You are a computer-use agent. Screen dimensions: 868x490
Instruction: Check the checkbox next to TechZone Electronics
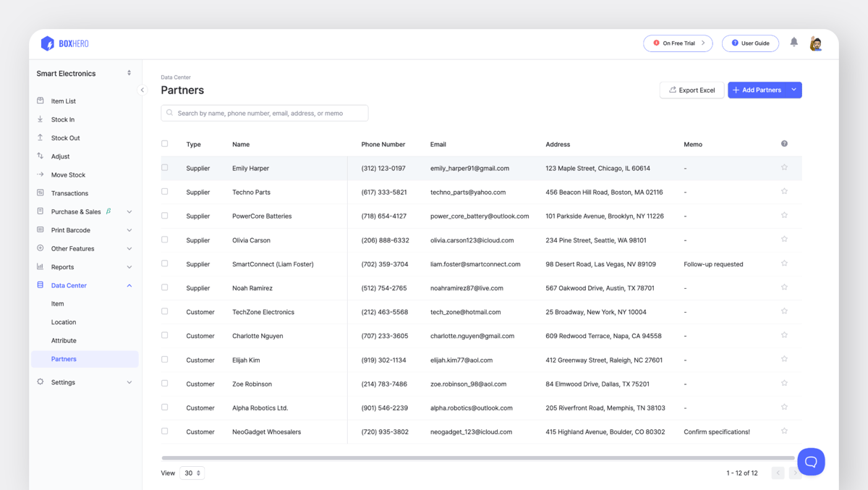[x=164, y=311]
